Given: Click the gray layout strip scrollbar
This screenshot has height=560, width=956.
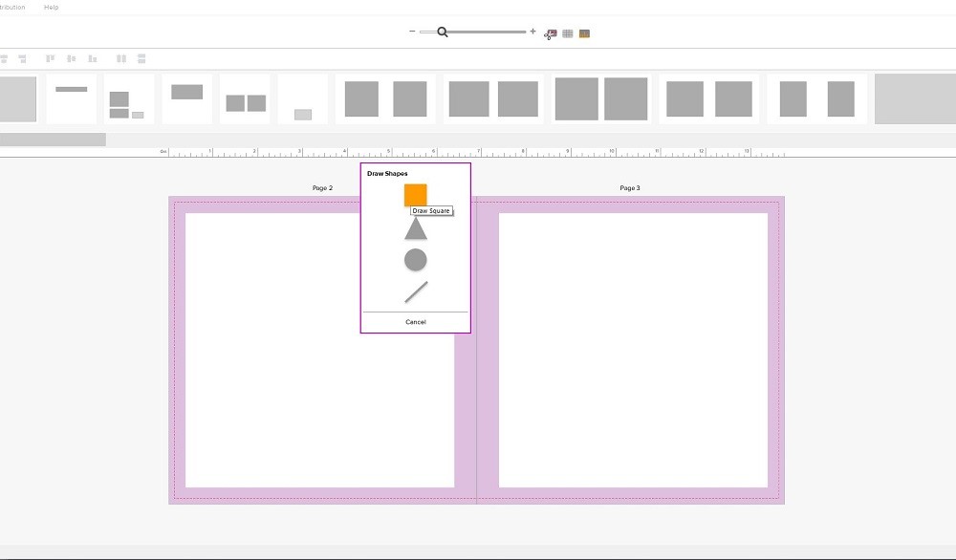Looking at the screenshot, I should point(53,140).
